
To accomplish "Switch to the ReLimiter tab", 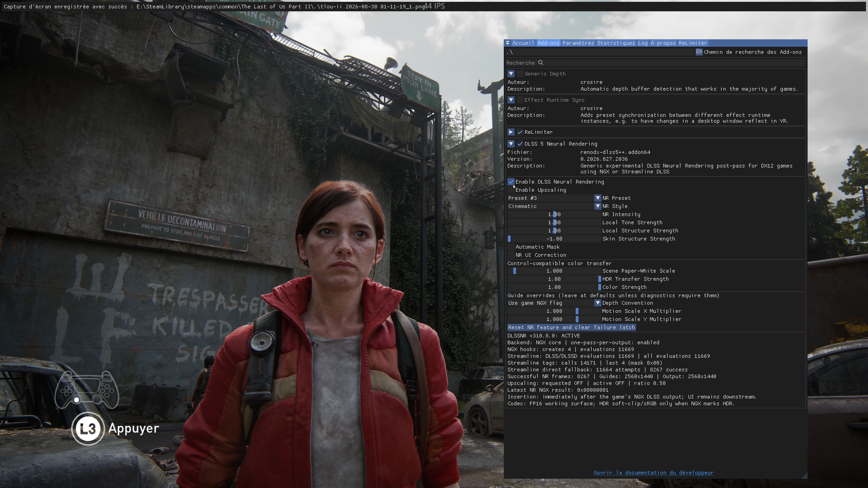I will point(693,43).
